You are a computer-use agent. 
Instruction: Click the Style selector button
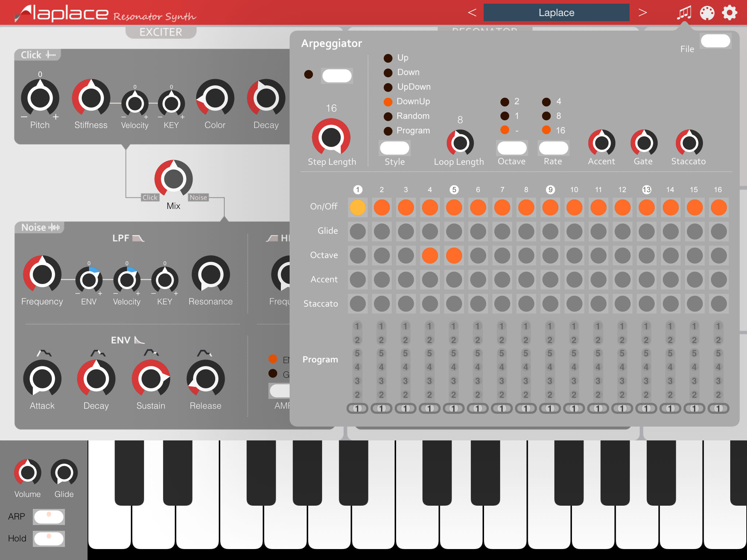point(394,148)
